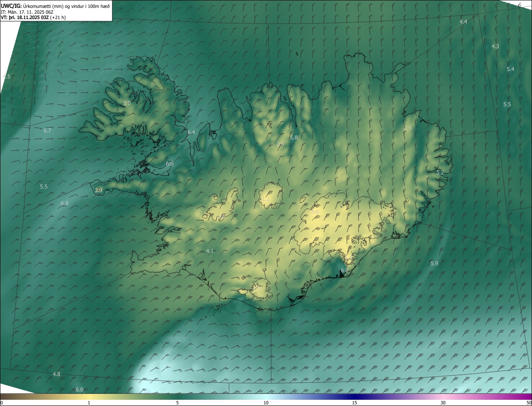Click the 4.3 value on the map
532x406 pixels.
495,46
